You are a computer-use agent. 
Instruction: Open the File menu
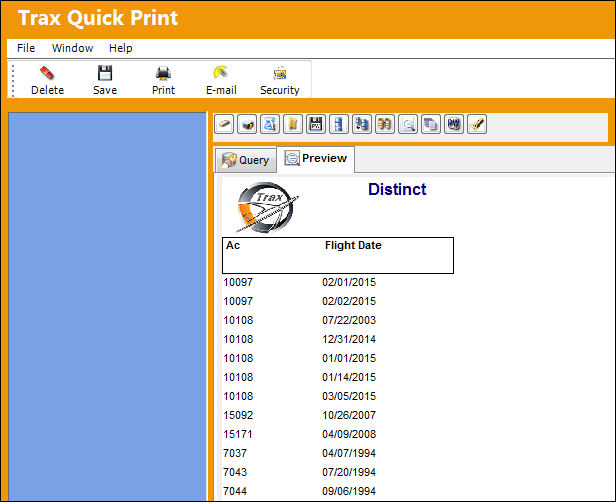[x=26, y=48]
